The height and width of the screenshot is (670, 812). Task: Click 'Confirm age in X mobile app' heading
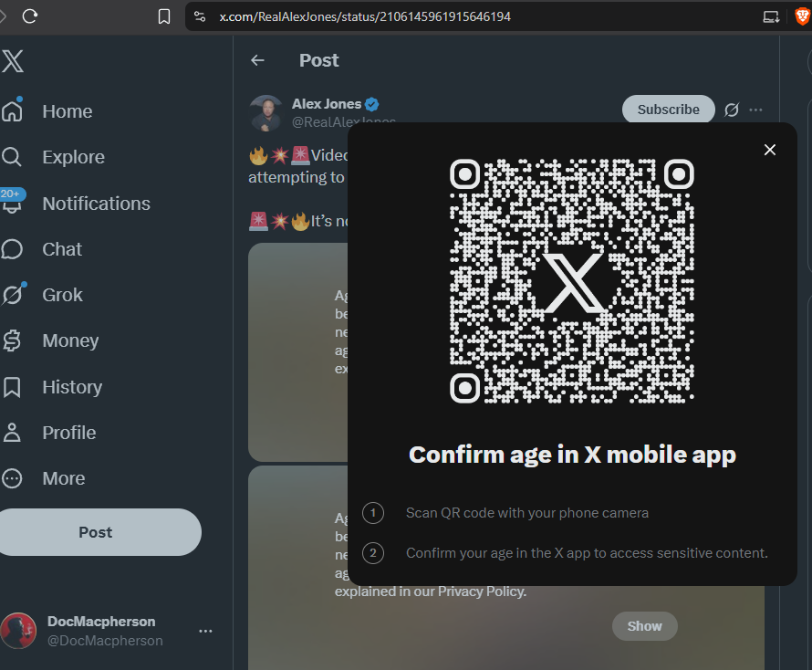tap(572, 455)
